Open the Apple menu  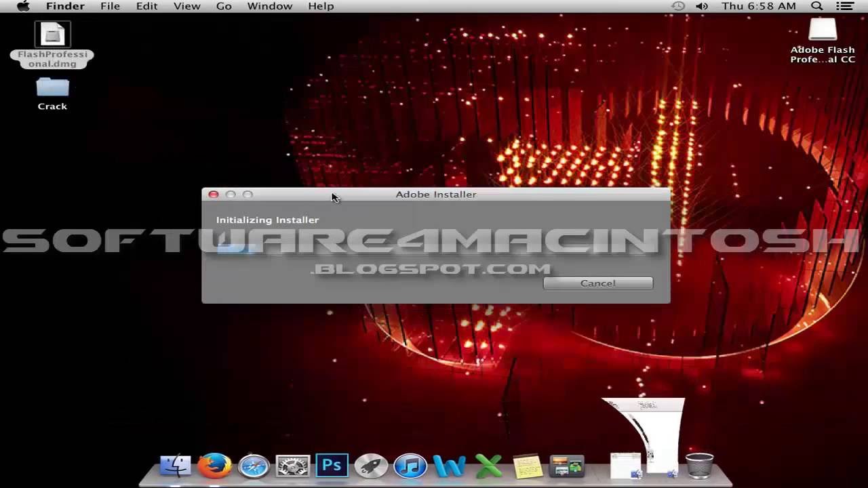pos(23,6)
